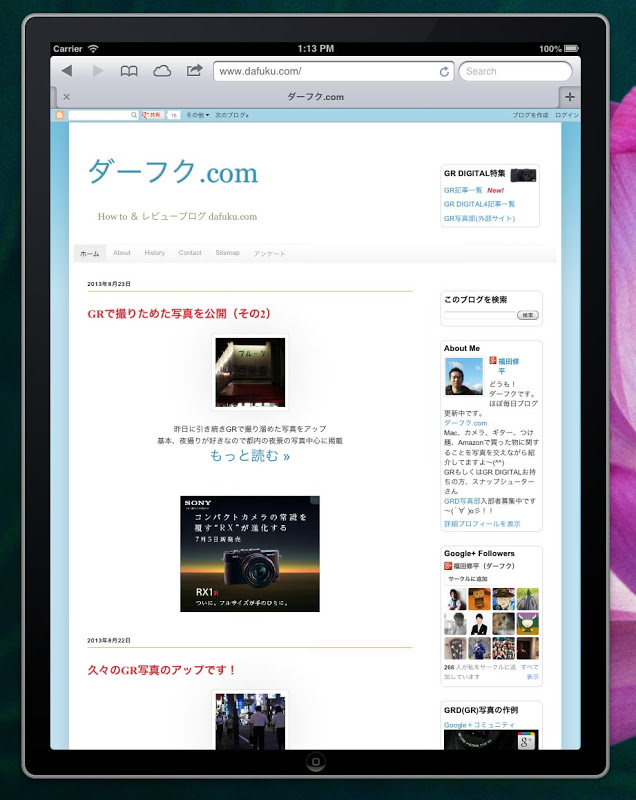Open post GRで撮りためた写真を公開（その2）
Screen dimensions: 636x800
point(179,313)
